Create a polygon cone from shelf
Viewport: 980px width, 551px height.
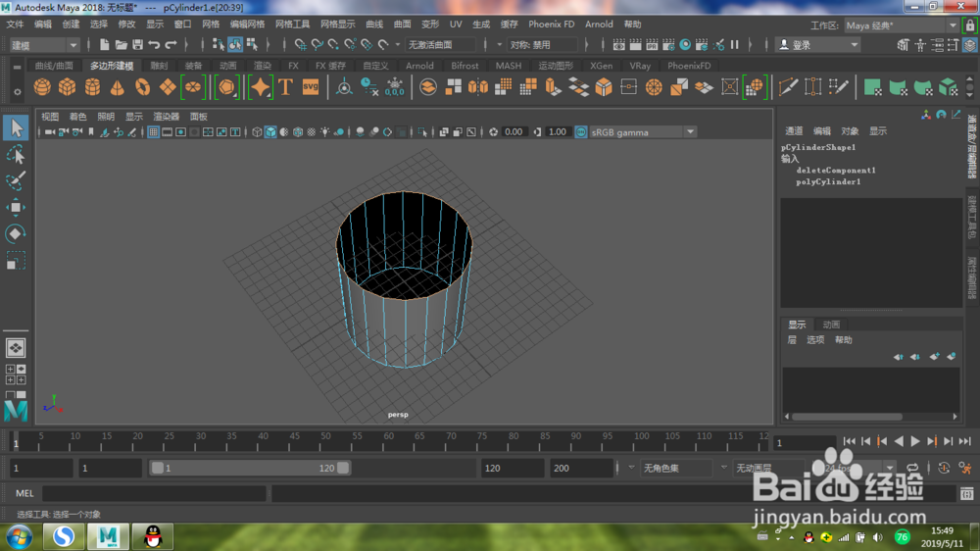117,87
